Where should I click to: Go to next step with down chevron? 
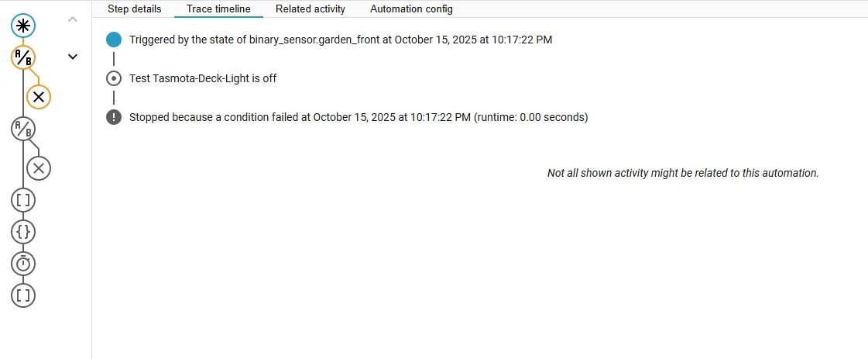(73, 56)
